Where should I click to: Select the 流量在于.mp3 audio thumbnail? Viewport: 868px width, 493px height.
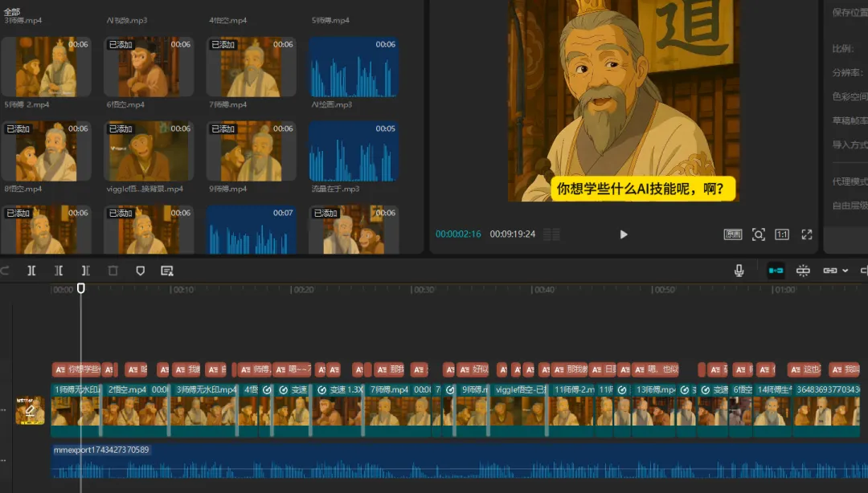[354, 151]
